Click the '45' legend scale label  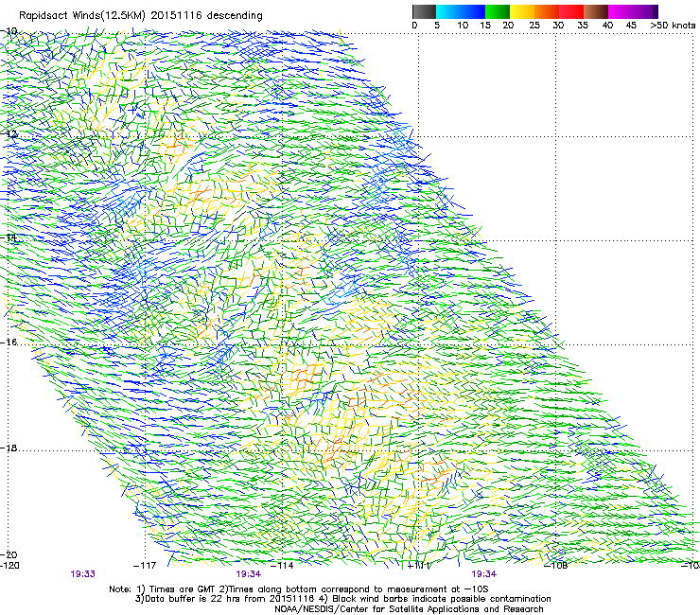(x=631, y=25)
